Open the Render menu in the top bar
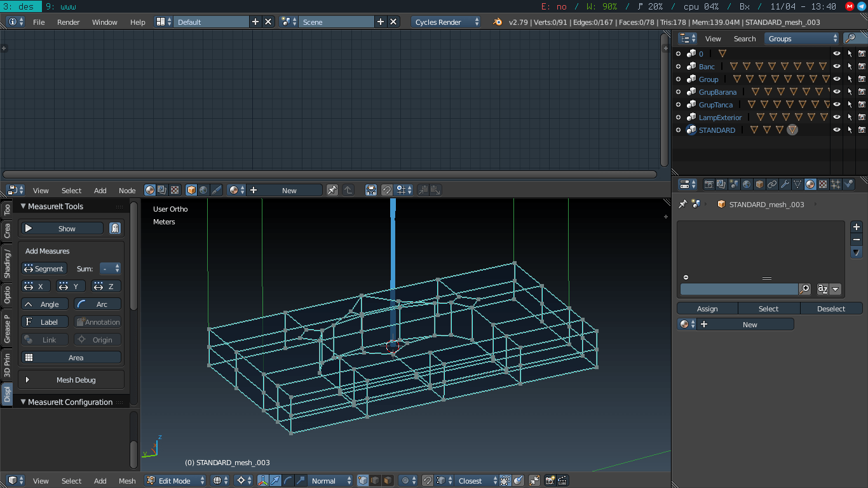The image size is (868, 488). 68,22
